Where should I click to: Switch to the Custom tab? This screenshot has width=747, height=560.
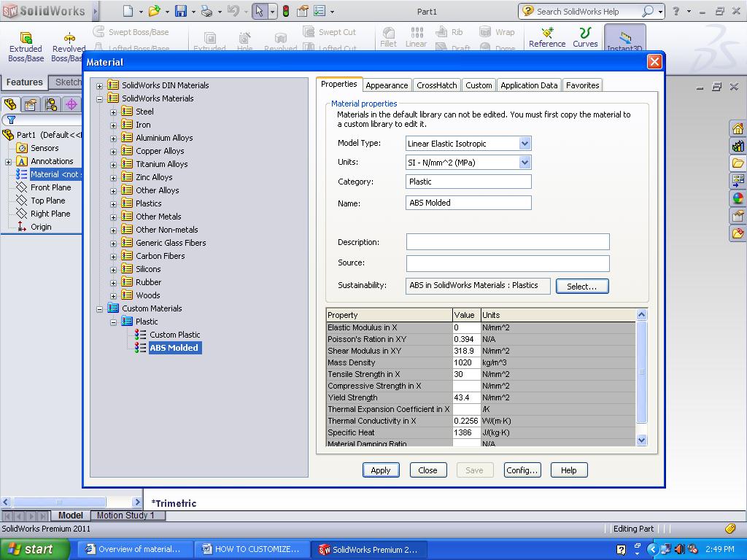[479, 85]
